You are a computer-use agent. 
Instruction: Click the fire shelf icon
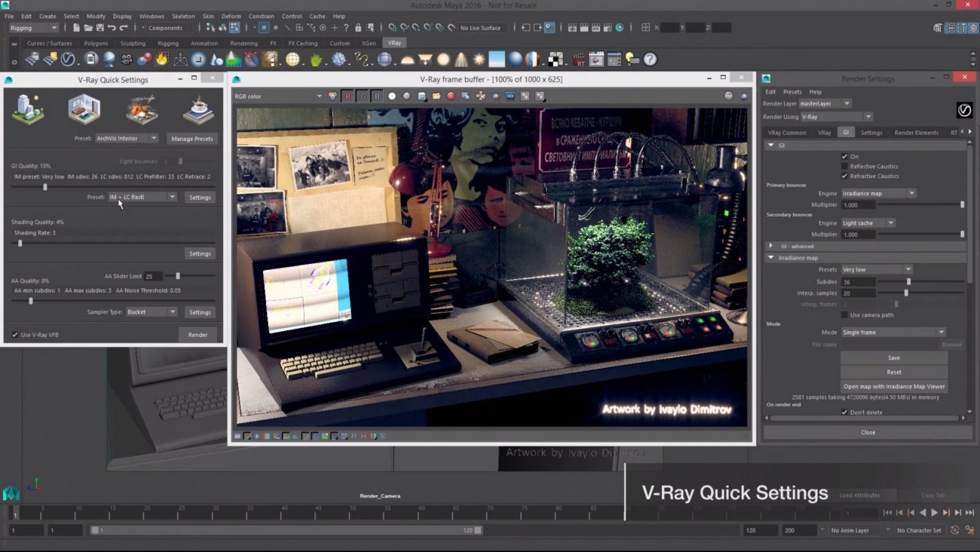click(x=162, y=59)
